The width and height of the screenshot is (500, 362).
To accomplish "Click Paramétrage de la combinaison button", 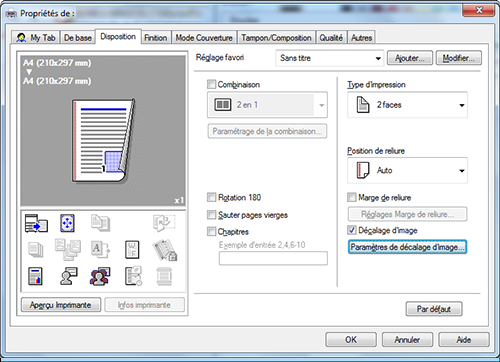I will click(x=267, y=131).
